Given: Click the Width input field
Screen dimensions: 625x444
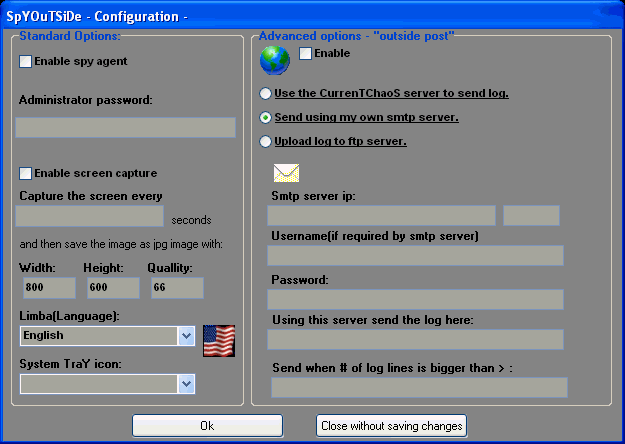Looking at the screenshot, I should tap(47, 288).
